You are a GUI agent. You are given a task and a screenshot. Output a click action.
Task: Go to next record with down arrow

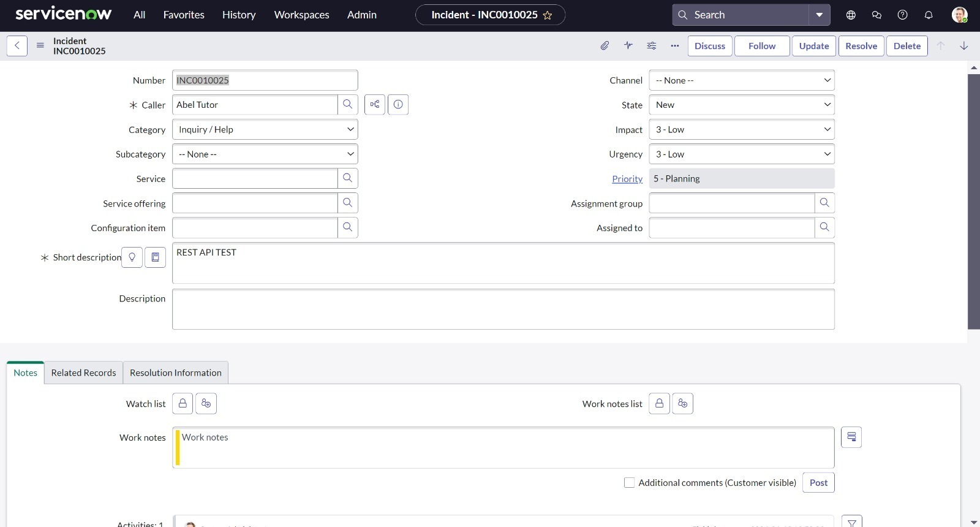pyautogui.click(x=963, y=46)
